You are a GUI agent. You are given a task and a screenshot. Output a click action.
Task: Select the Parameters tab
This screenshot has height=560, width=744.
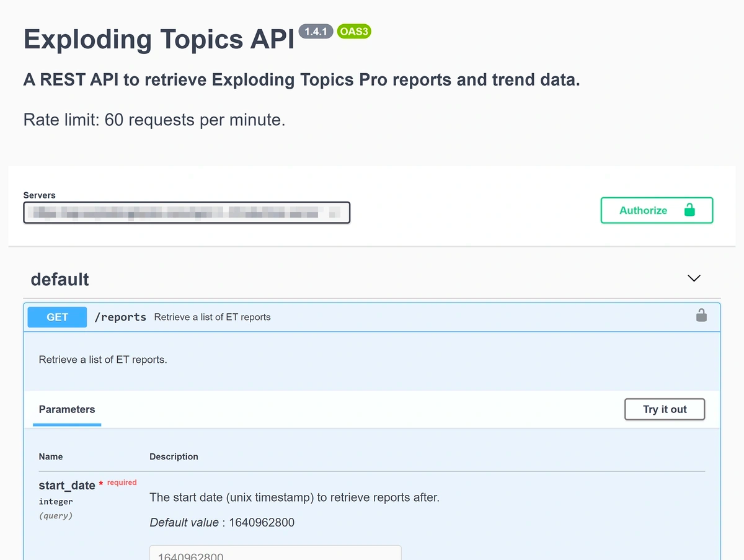coord(67,409)
